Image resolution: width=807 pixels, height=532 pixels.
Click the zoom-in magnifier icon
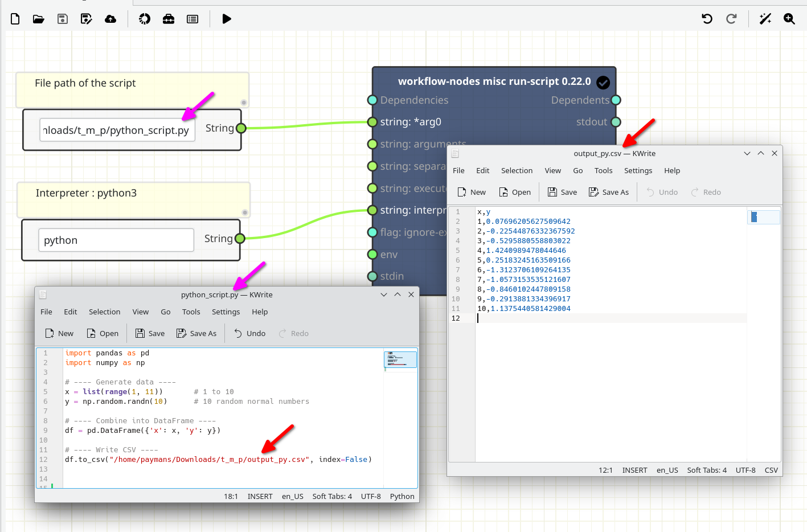(x=789, y=19)
